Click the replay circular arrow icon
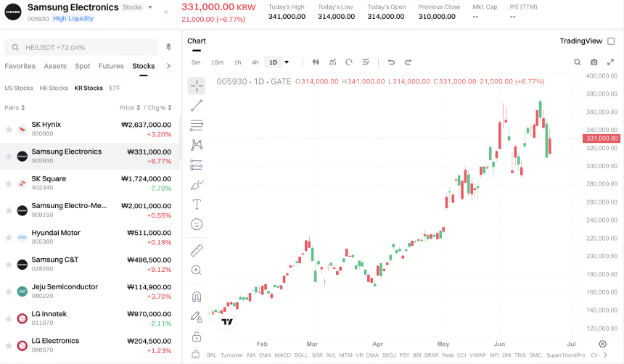624x364 pixels. [x=349, y=62]
